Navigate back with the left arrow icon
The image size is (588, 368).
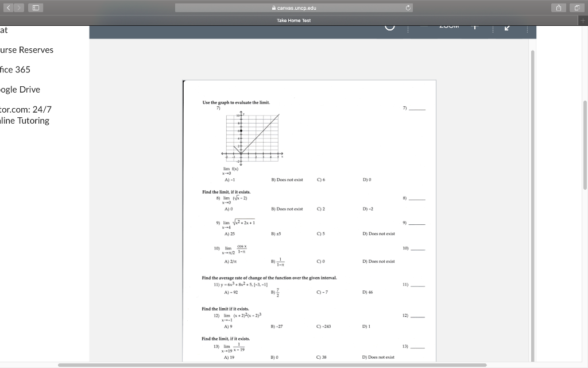(9, 7)
